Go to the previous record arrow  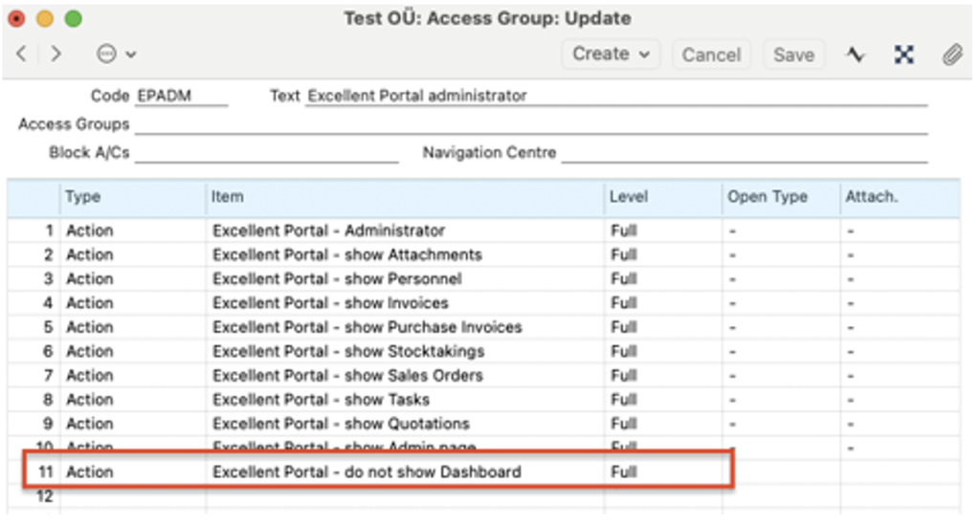point(21,55)
